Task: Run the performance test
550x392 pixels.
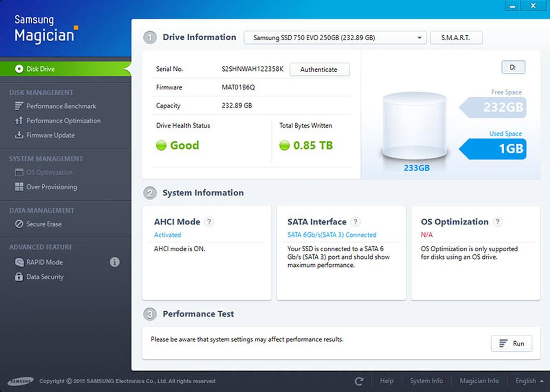Action: point(512,343)
